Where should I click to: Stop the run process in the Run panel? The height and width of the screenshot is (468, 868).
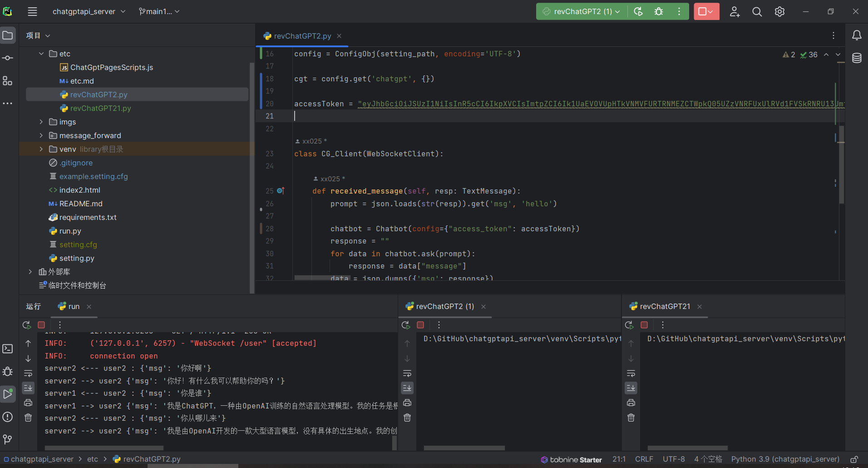tap(41, 325)
